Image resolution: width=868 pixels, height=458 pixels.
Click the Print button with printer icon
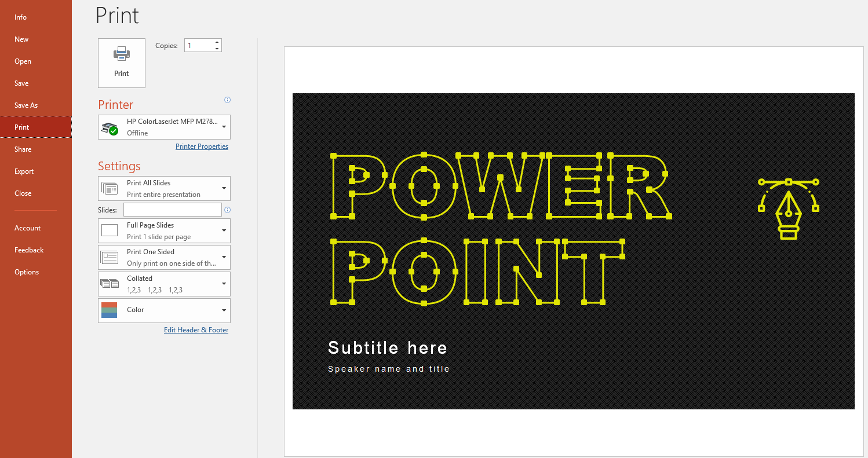(122, 63)
